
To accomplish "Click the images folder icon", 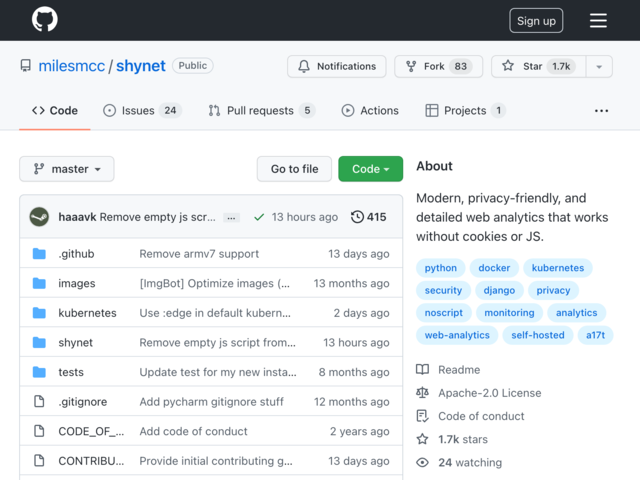I will tap(39, 283).
